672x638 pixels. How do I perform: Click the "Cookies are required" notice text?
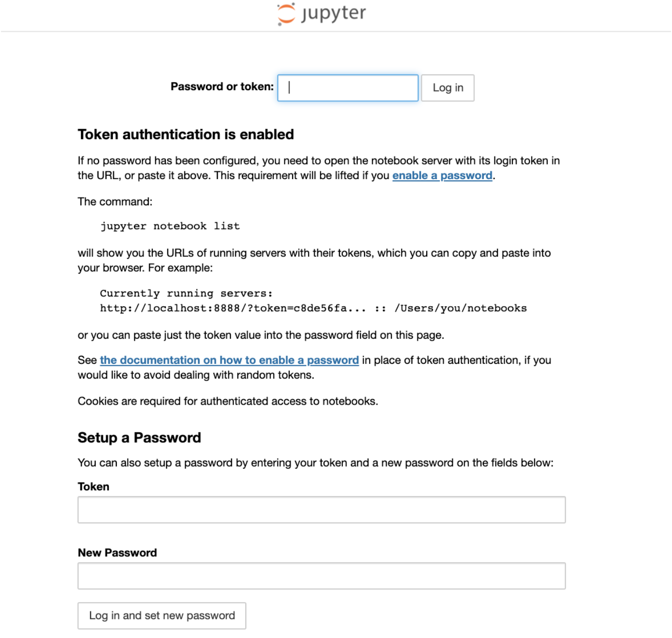228,401
